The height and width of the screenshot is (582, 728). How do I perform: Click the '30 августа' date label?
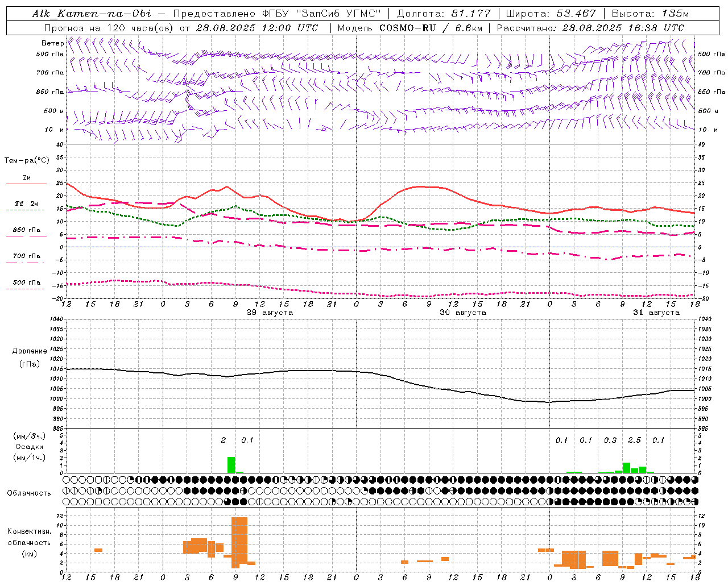[463, 313]
